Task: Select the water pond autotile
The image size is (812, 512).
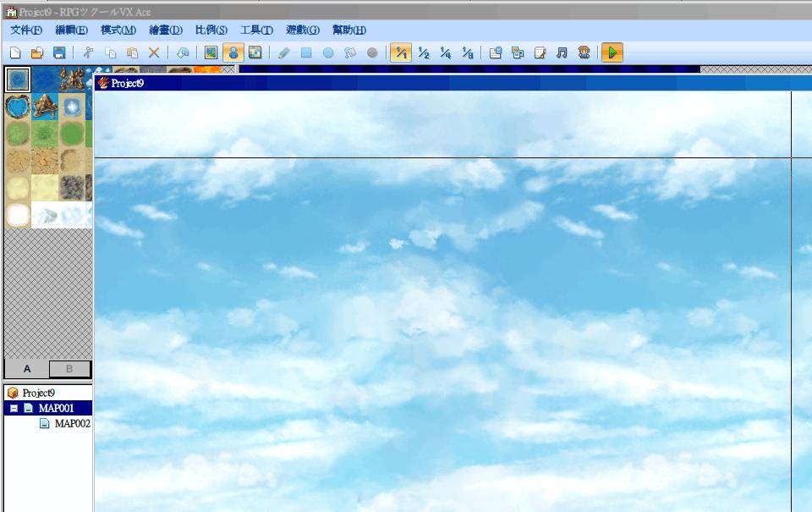Action: pos(18,107)
